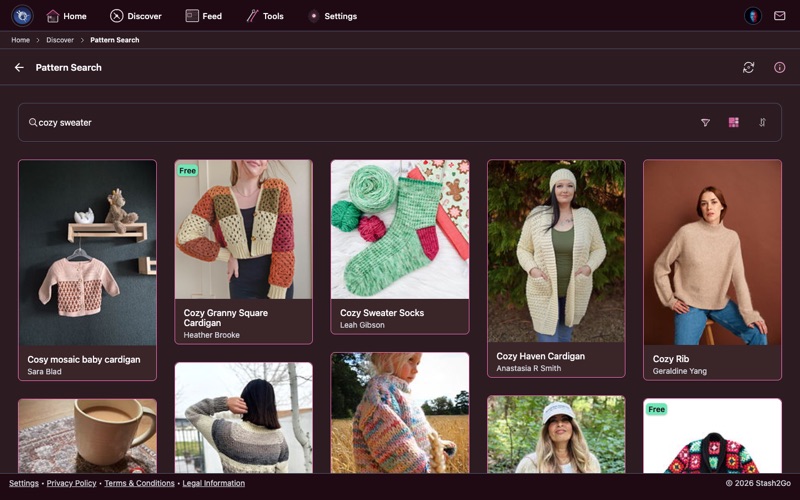Viewport: 800px width, 500px height.
Task: Click the Cozy Haven Cardigan title
Action: [x=540, y=356]
